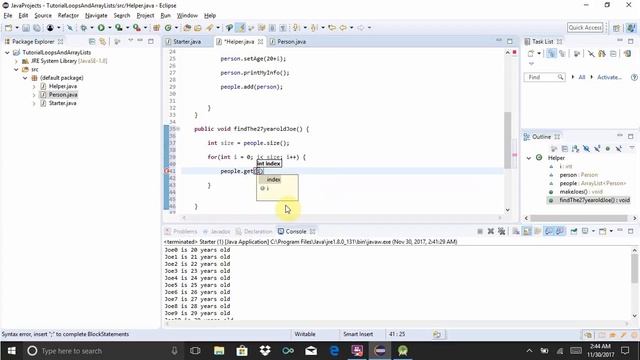The width and height of the screenshot is (640, 360).
Task: Open the Refactor menu
Action: (68, 16)
